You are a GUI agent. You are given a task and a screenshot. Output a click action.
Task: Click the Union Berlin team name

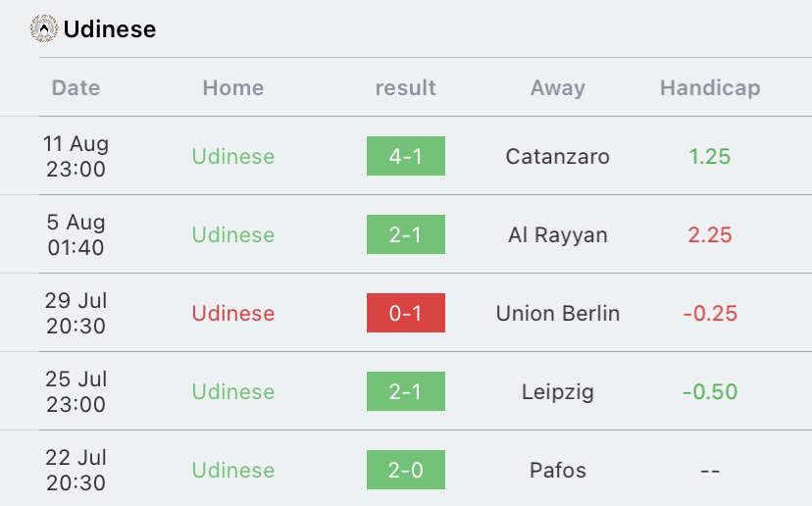(558, 314)
